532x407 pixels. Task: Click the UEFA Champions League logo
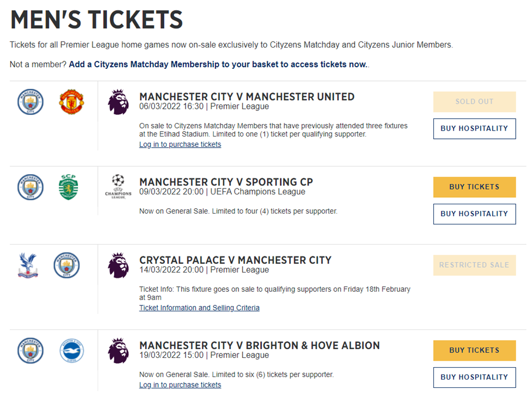click(x=118, y=186)
